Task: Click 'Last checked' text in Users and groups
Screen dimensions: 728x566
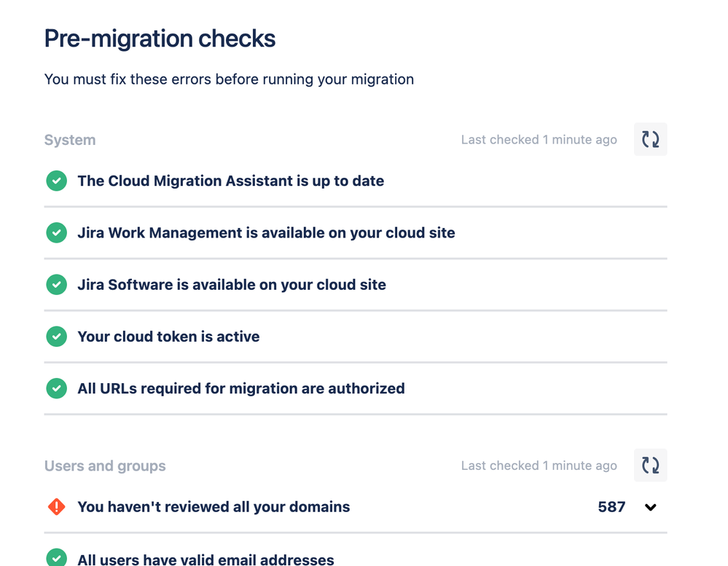Action: click(x=539, y=465)
